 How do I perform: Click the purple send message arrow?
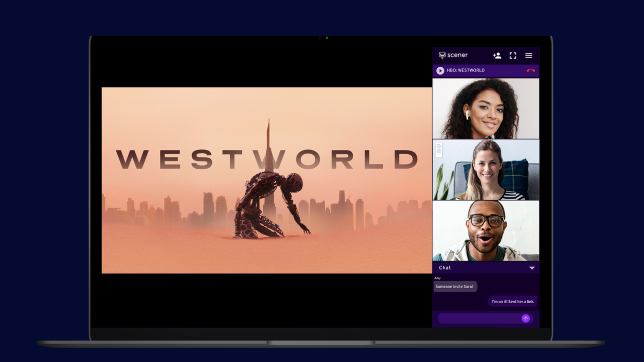[526, 318]
